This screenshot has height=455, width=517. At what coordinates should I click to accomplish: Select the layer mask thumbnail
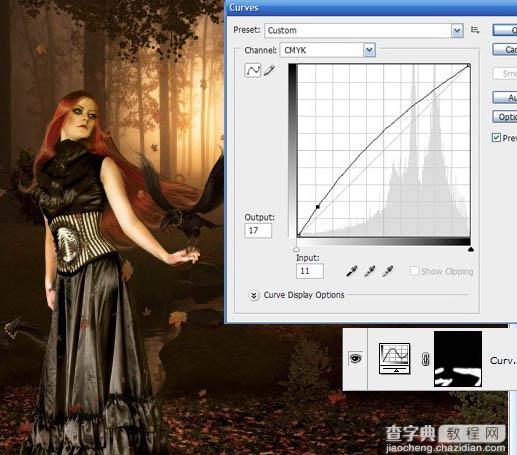(458, 359)
